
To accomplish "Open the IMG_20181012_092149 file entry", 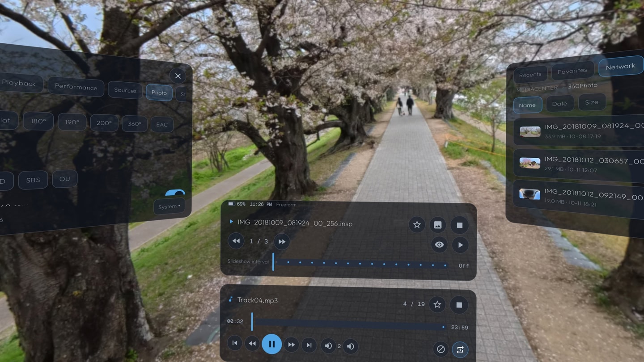I will coord(579,197).
